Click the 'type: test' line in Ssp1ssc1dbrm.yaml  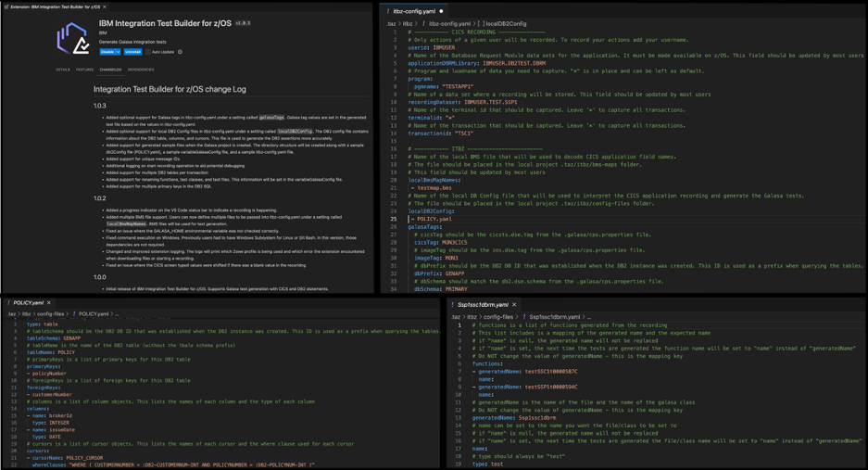click(487, 464)
